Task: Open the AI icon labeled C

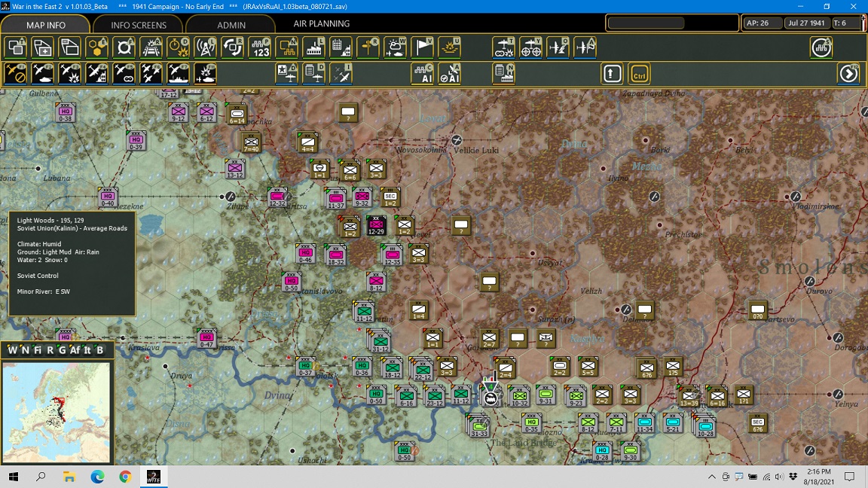Action: click(423, 74)
